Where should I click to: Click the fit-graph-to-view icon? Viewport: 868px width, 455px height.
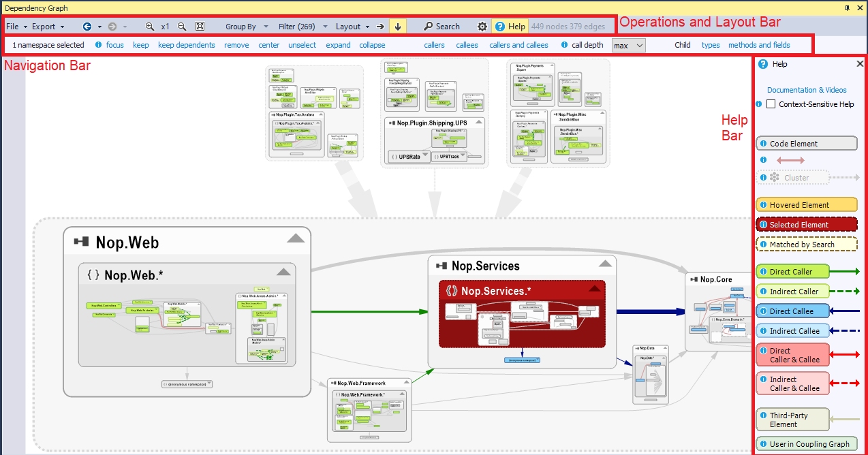[200, 26]
